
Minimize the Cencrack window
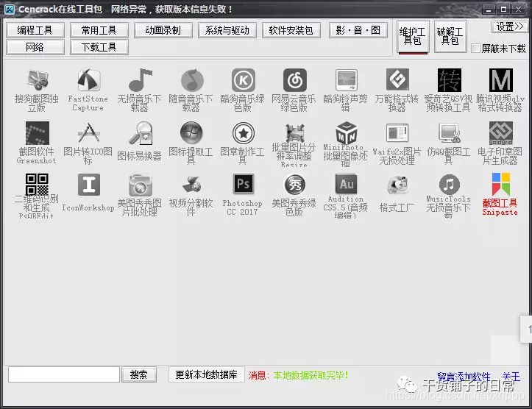[x=489, y=10]
